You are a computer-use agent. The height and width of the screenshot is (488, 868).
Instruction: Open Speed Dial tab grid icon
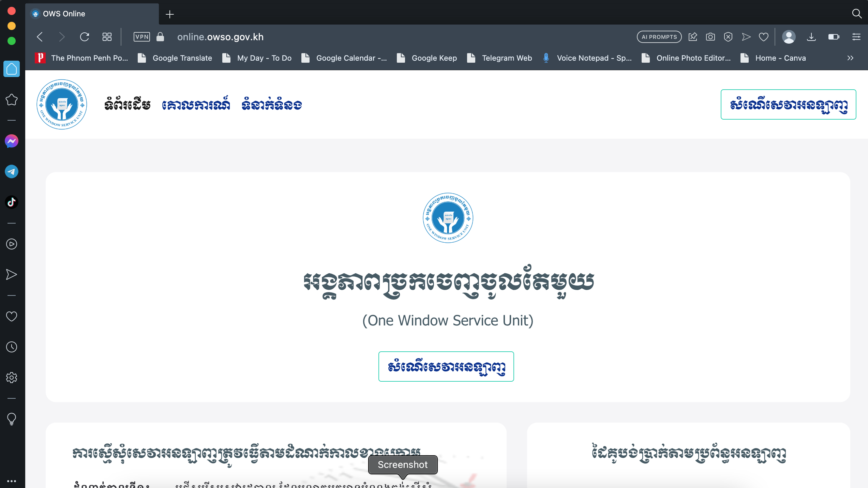tap(107, 37)
